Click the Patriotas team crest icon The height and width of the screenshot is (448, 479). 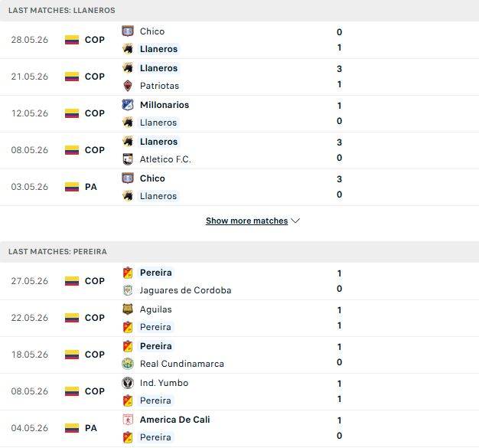point(128,86)
